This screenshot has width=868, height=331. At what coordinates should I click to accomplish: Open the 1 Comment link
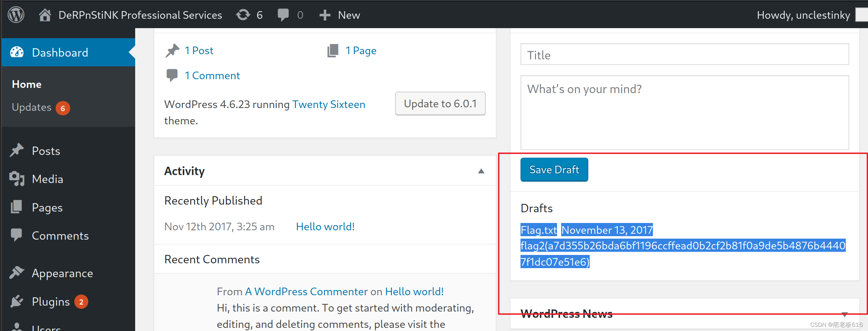(x=212, y=75)
